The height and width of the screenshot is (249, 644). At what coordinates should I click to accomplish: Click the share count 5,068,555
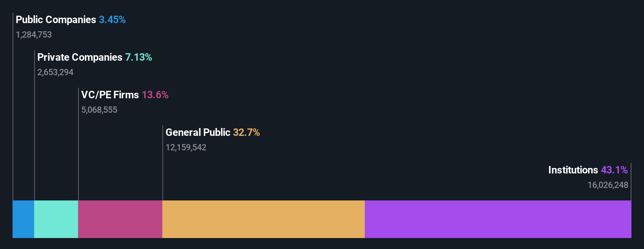tap(99, 110)
